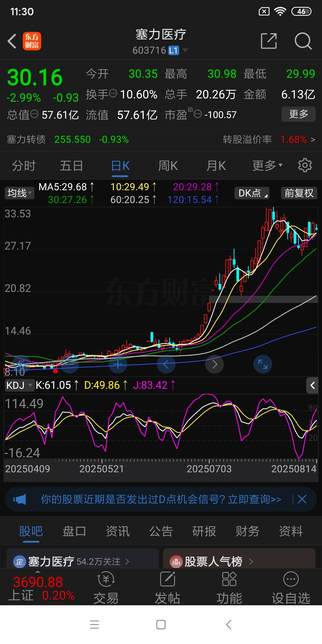This screenshot has height=644, width=322.
Task: Open 股票人气榜 card
Action: (x=239, y=558)
